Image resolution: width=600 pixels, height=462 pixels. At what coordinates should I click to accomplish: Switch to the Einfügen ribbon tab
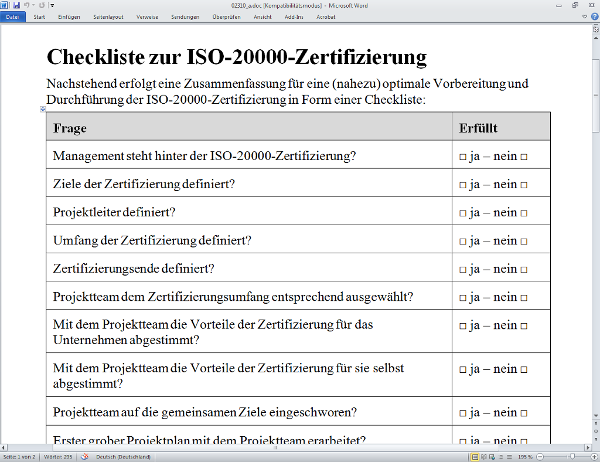69,17
